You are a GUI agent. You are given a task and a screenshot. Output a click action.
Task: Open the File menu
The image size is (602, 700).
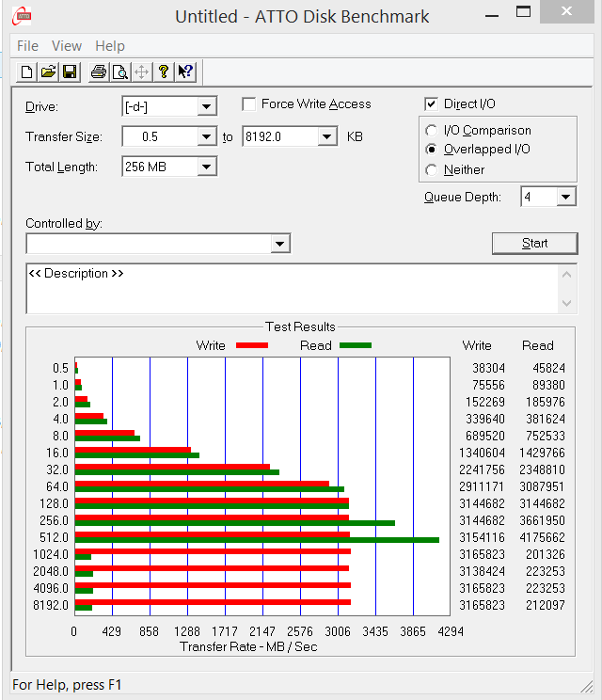[x=27, y=46]
